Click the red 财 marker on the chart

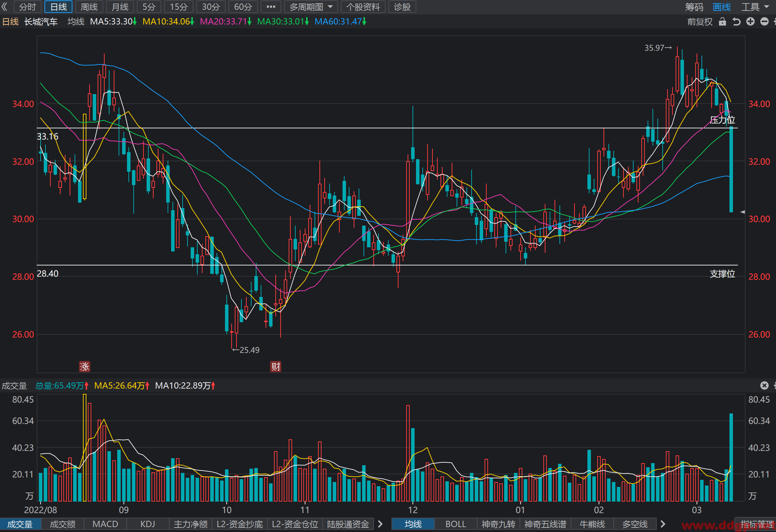[276, 367]
